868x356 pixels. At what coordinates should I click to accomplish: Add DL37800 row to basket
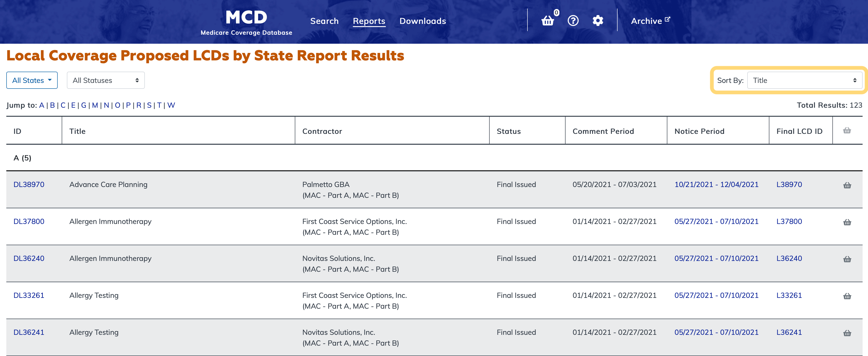click(847, 222)
